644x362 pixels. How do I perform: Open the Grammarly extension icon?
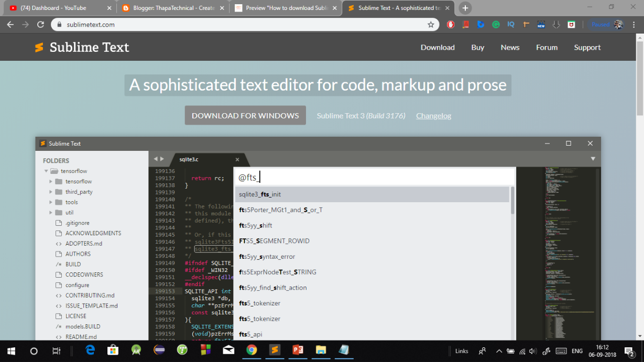[x=496, y=25]
